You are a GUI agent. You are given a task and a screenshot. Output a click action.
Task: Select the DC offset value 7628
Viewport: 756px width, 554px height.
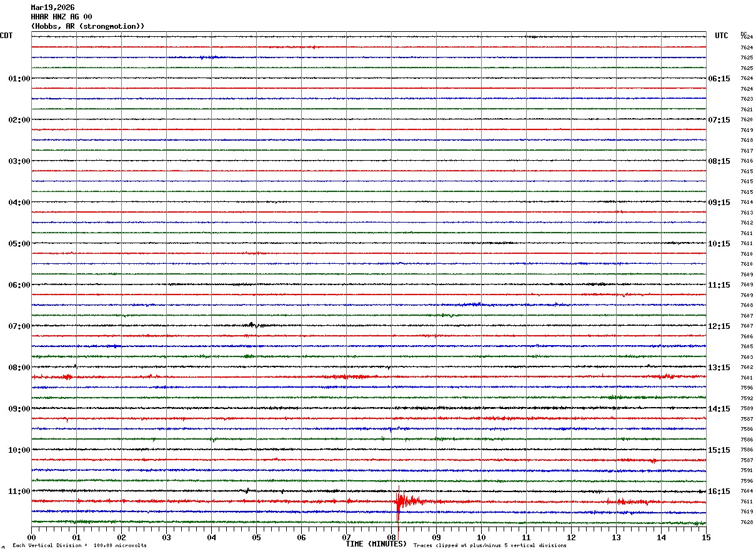point(747,522)
